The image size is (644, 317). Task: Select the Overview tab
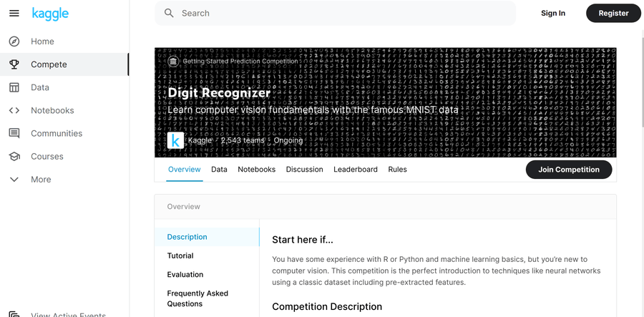[x=185, y=170]
